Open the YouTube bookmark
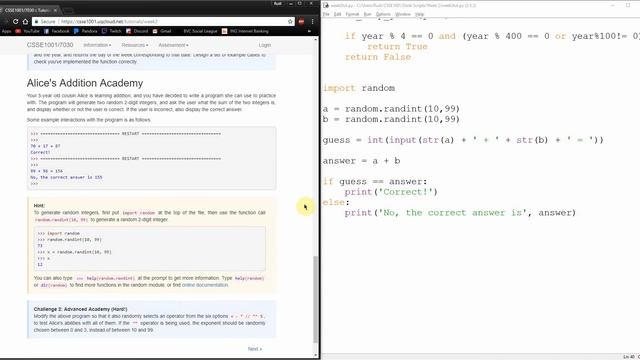Screen dimensions: 640x360 click(x=27, y=31)
